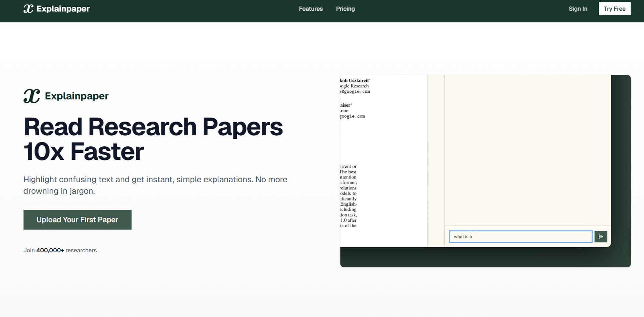The height and width of the screenshot is (317, 644).
Task: Open the Pricing page from the navbar
Action: (345, 9)
